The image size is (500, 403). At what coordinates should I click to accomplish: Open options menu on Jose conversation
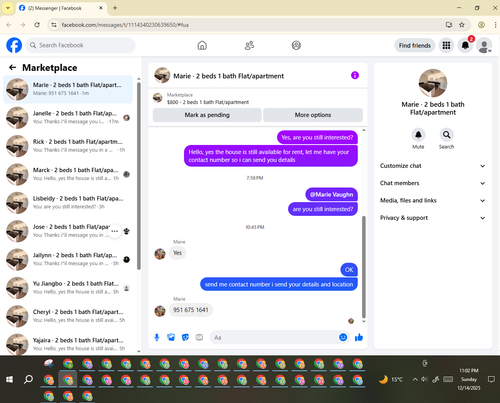click(114, 231)
